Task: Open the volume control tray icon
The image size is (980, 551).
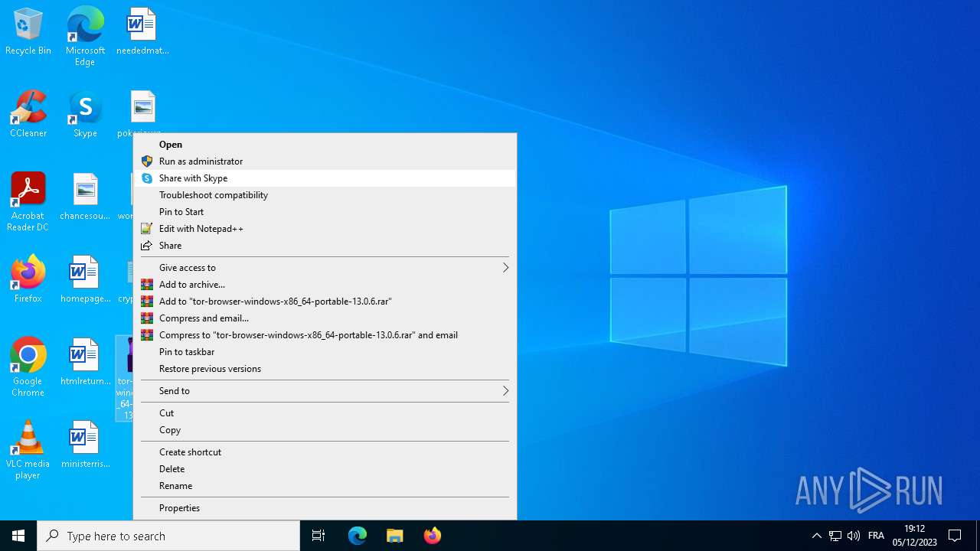Action: point(854,536)
